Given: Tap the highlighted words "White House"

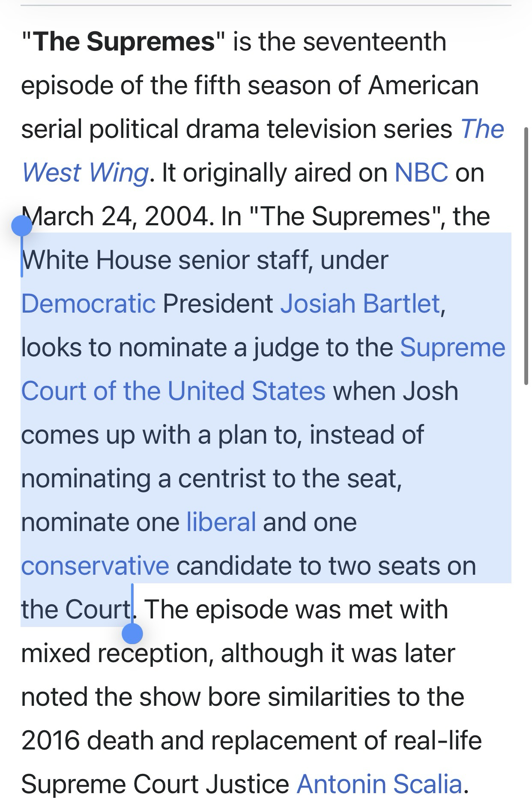Looking at the screenshot, I should coord(96,260).
